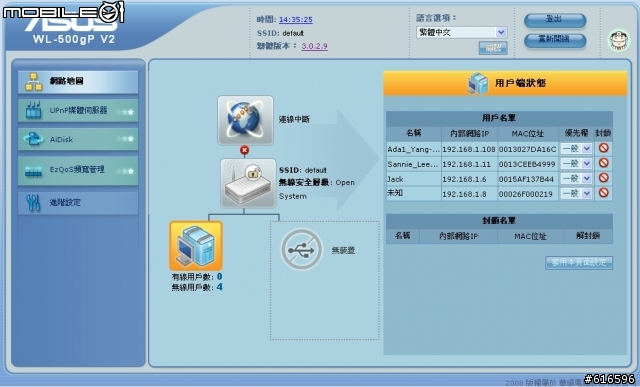Click the connection interrupted status text (連線中斷)
This screenshot has width=640, height=387.
294,119
